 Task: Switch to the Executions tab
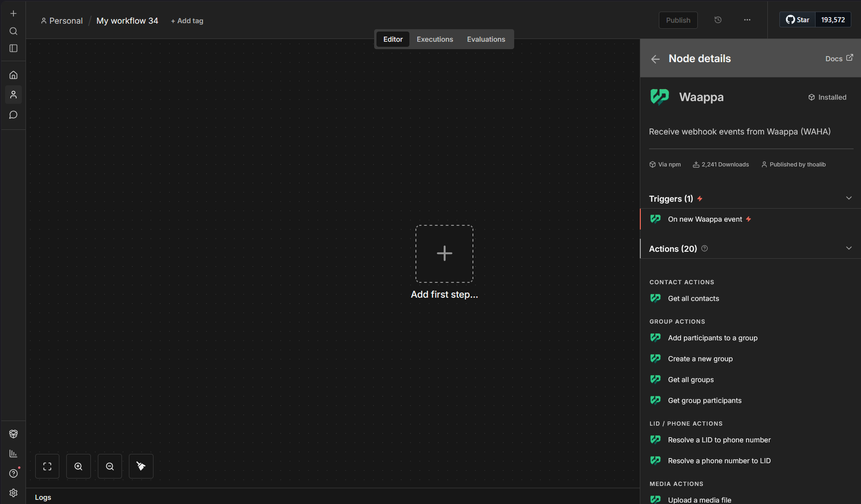(x=435, y=39)
